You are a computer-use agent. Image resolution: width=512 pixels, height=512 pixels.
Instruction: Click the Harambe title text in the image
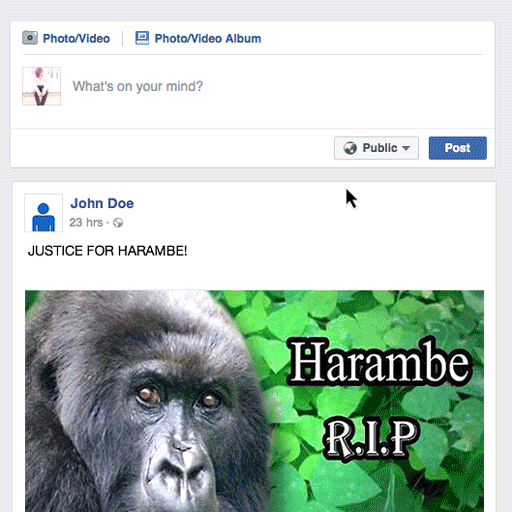380,362
